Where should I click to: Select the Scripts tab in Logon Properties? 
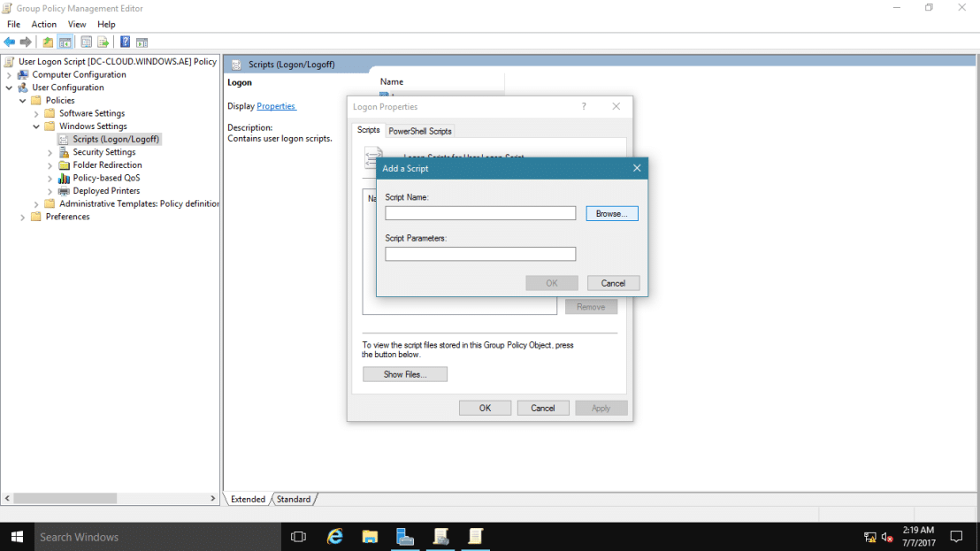(368, 130)
